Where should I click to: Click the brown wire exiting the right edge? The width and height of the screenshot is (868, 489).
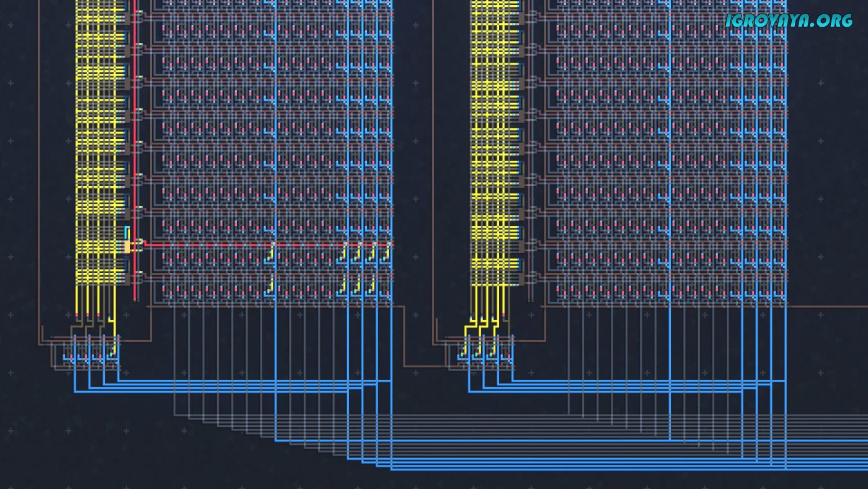coord(825,307)
